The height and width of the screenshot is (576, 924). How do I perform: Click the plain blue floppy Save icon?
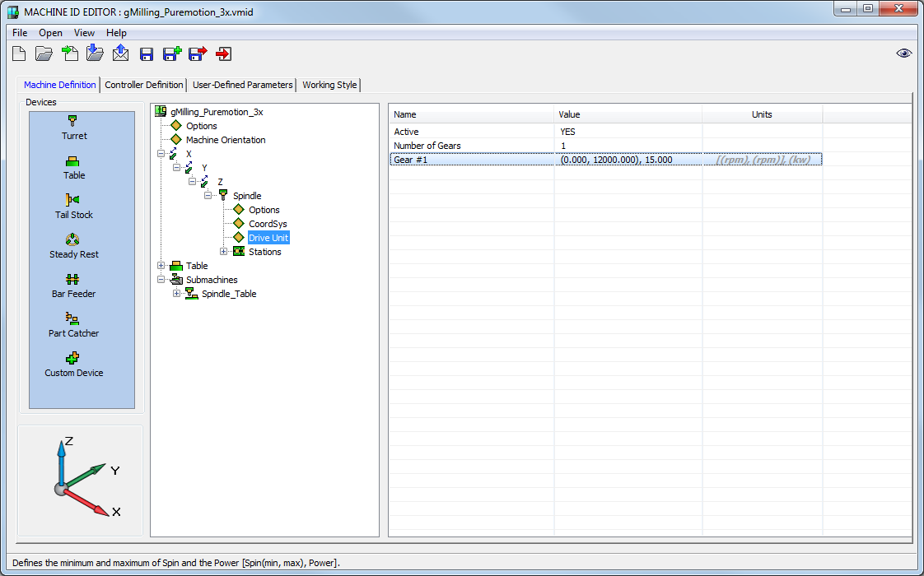click(x=147, y=55)
